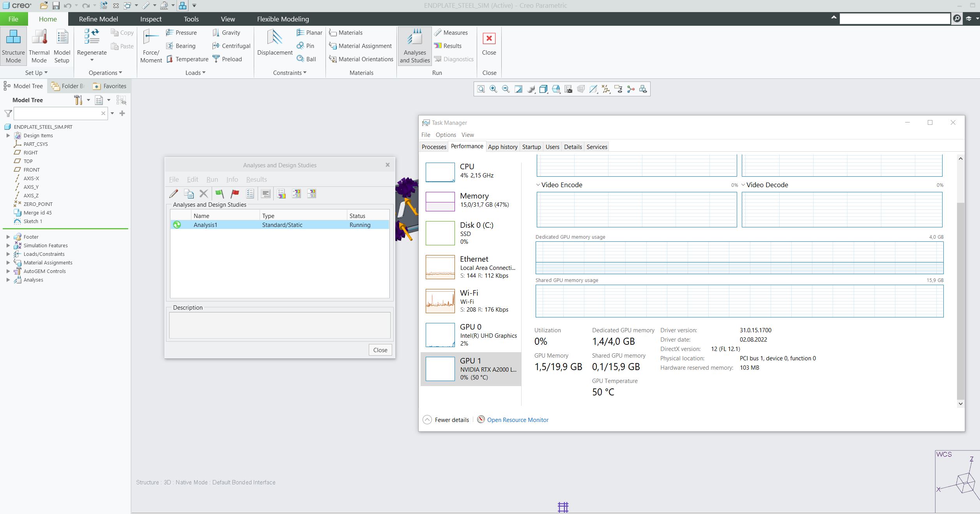
Task: Switch to the App history tab in Task Manager
Action: tap(502, 147)
